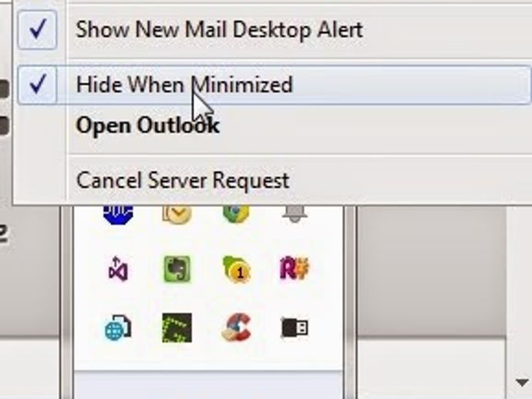Click the blue octagon tray icon
Image resolution: width=532 pixels, height=399 pixels.
click(118, 214)
